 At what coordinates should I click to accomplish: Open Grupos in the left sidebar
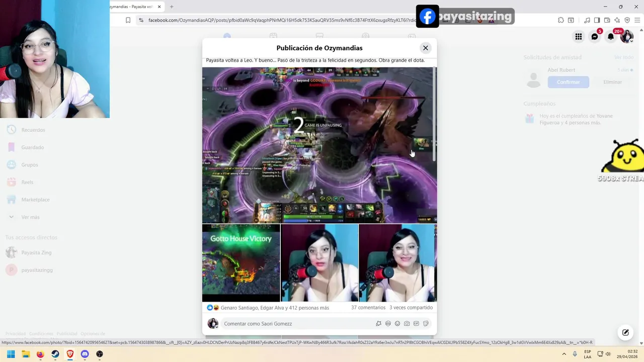[x=30, y=165]
